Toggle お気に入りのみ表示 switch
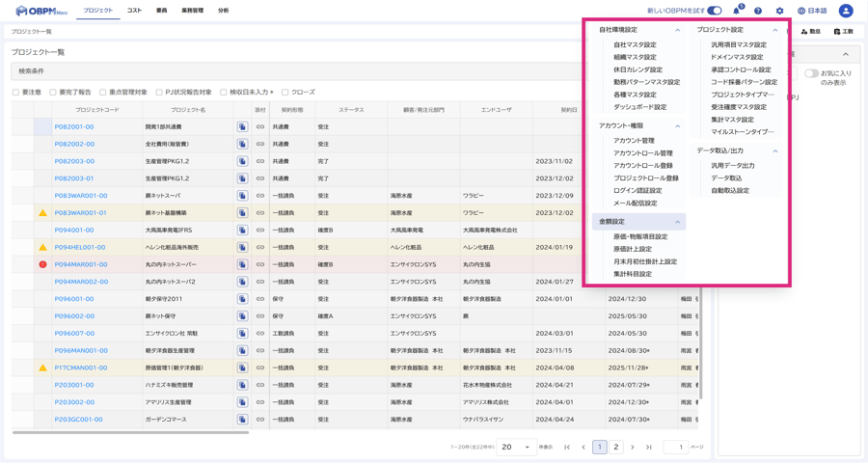 pos(812,73)
